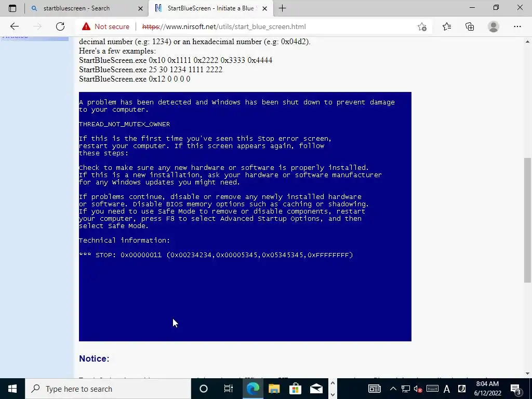Click the IME mode tray icon
532x399 pixels.
461,389
